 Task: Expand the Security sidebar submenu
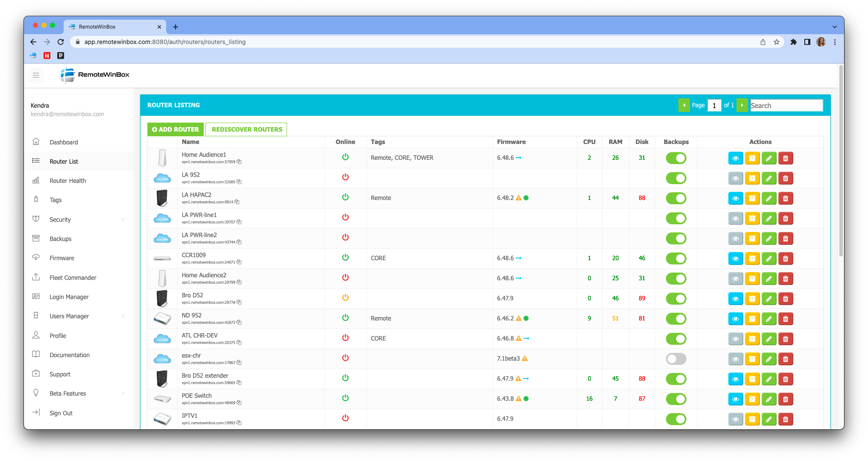pyautogui.click(x=123, y=220)
